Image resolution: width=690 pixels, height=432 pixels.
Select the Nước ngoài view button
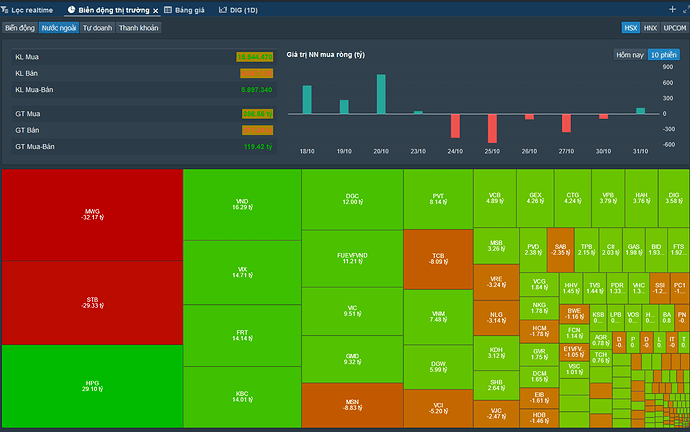pyautogui.click(x=59, y=28)
